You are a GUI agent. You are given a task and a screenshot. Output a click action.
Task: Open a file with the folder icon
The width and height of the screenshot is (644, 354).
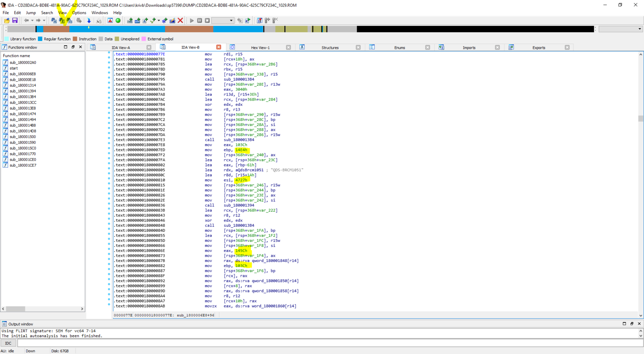coord(7,21)
